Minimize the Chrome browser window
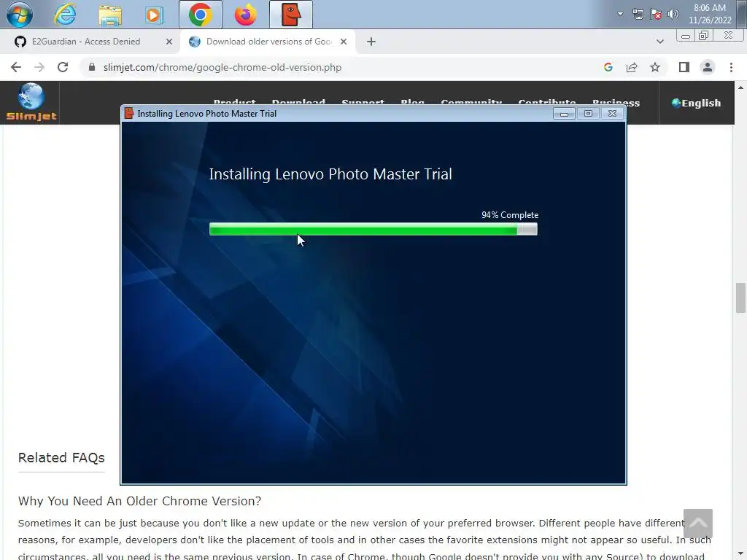 [x=686, y=36]
